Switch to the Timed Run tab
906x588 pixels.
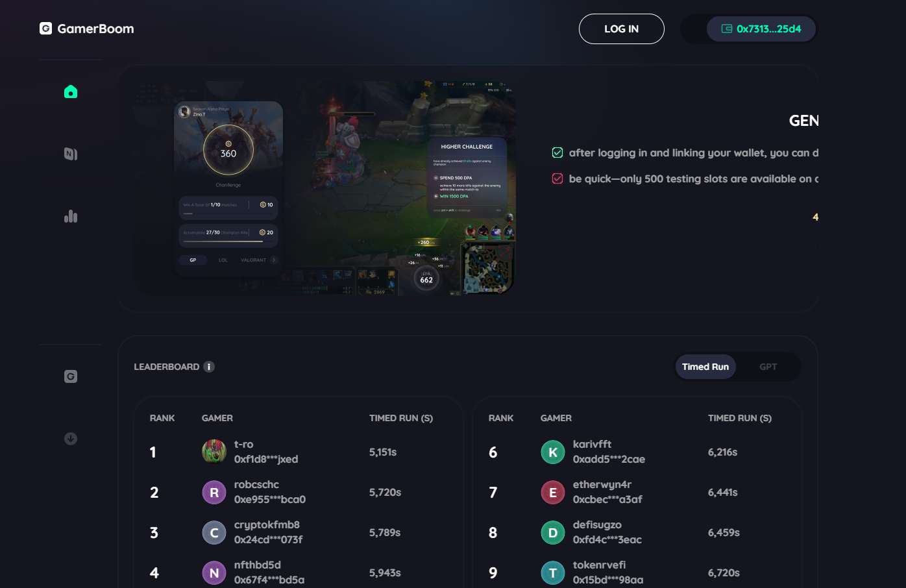705,367
